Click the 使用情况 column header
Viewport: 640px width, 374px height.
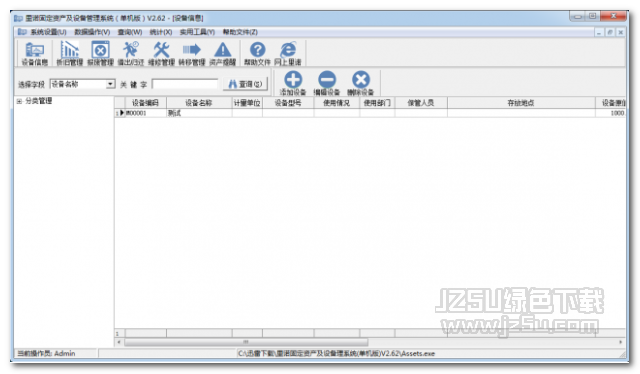click(336, 103)
